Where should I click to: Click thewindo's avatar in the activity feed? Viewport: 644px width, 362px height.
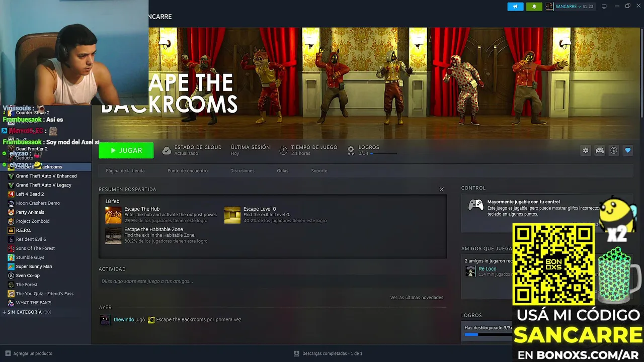(105, 320)
